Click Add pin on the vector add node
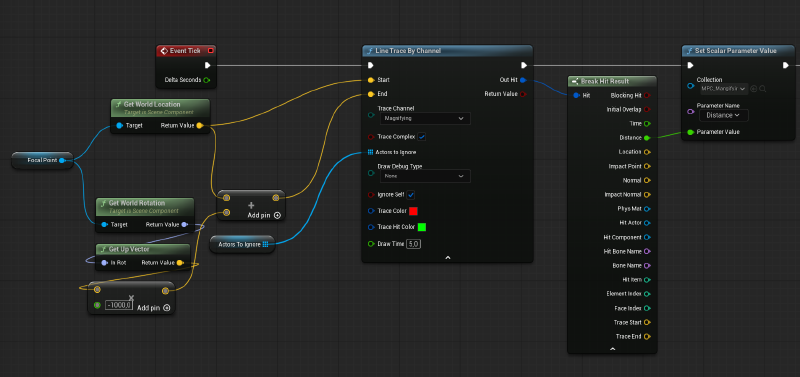The width and height of the screenshot is (800, 377). pyautogui.click(x=264, y=215)
